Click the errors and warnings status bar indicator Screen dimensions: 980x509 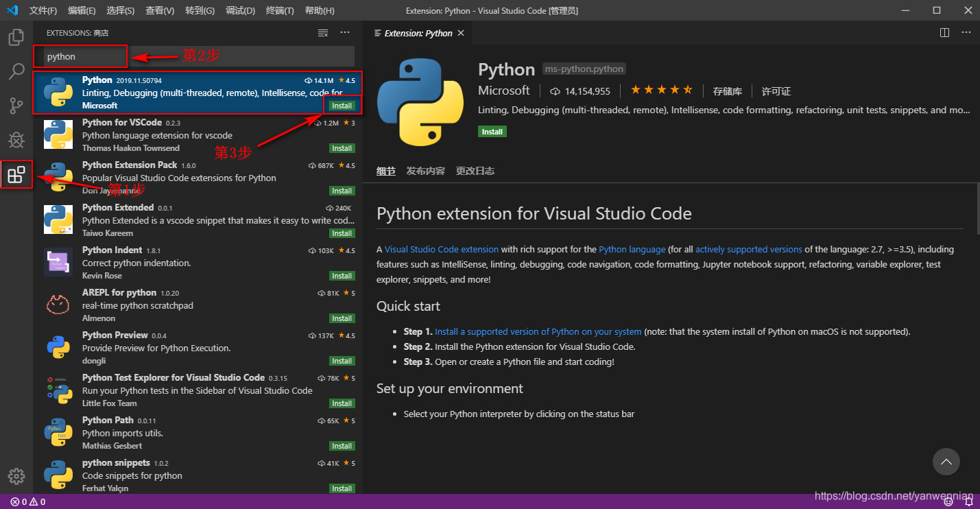pos(28,502)
